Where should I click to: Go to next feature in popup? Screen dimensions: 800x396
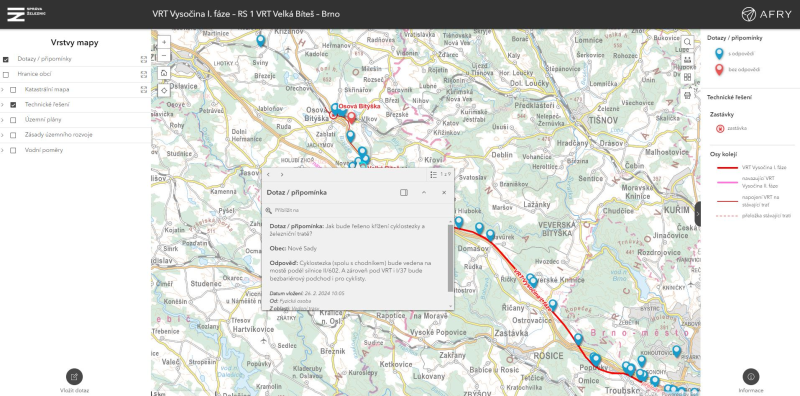click(x=282, y=175)
